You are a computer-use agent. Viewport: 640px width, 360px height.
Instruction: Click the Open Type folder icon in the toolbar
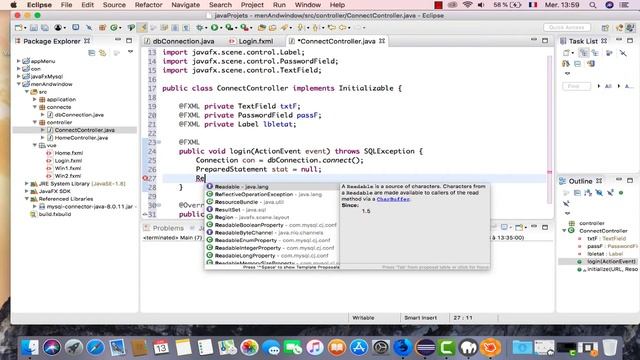[x=261, y=28]
